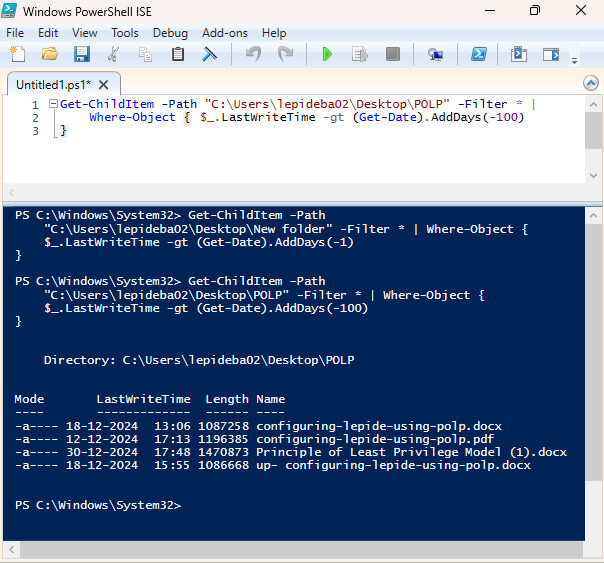Open the Add-ons menu

coord(226,33)
